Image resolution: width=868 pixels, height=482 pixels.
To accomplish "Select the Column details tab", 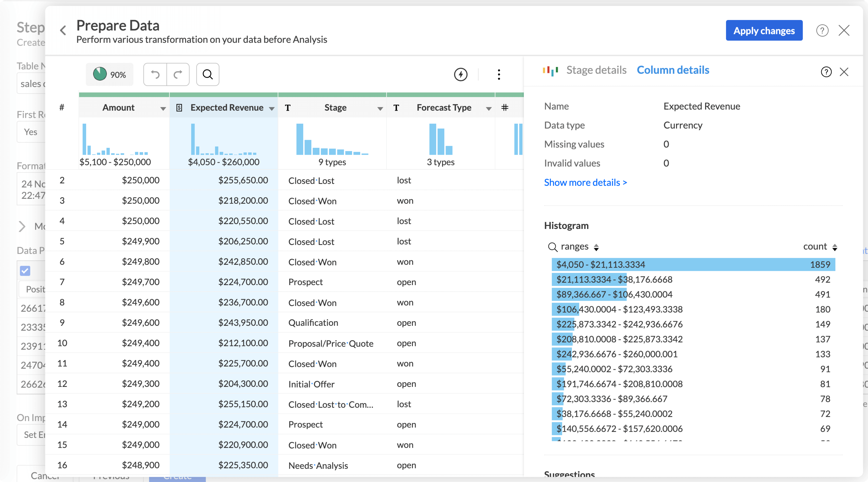I will pos(672,70).
